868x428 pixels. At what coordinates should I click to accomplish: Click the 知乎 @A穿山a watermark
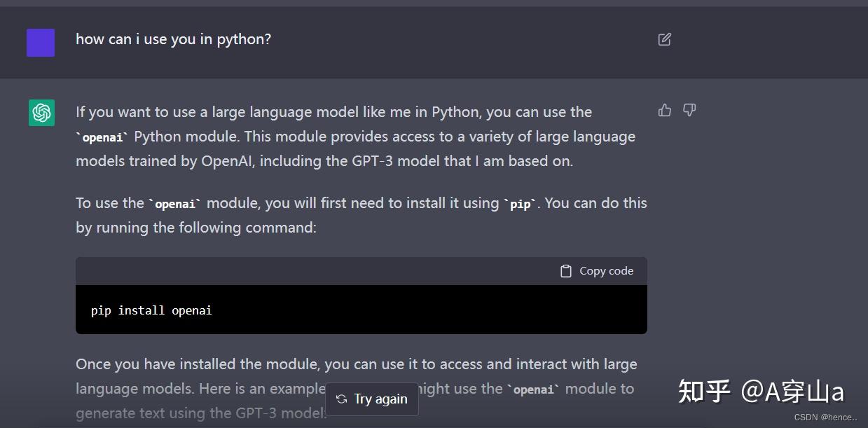click(x=762, y=391)
